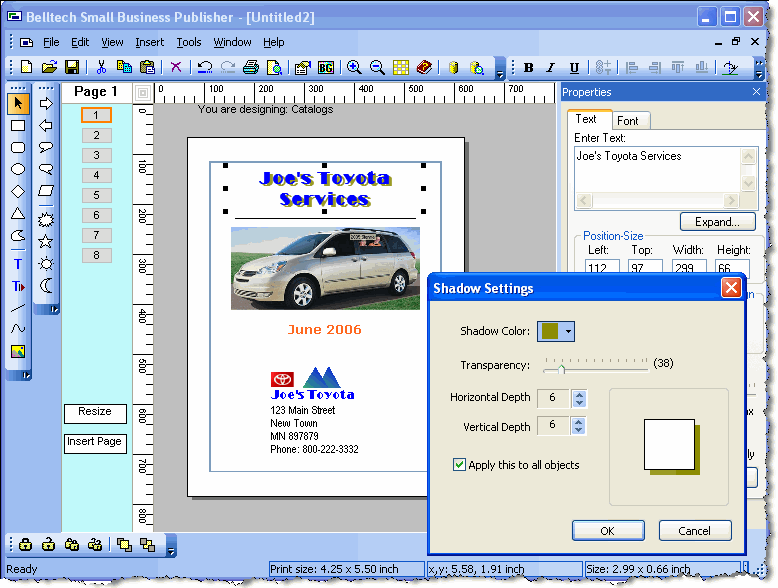Toggle Underline formatting
This screenshot has width=778, height=588.
pyautogui.click(x=574, y=68)
